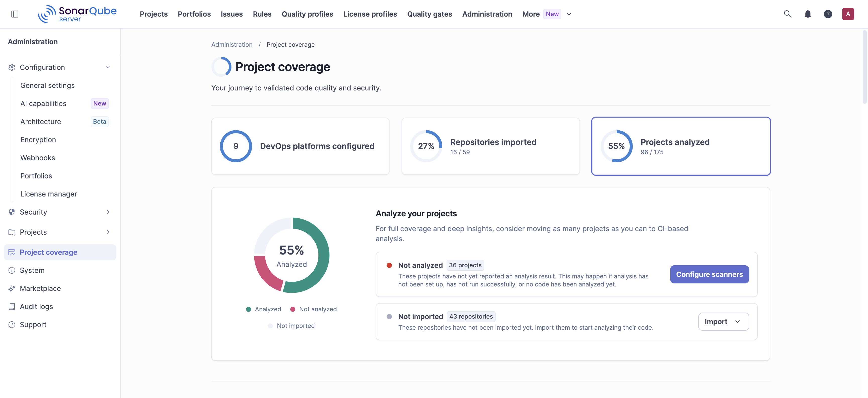868x398 pixels.
Task: Collapse the Configuration section chevron
Action: (108, 67)
